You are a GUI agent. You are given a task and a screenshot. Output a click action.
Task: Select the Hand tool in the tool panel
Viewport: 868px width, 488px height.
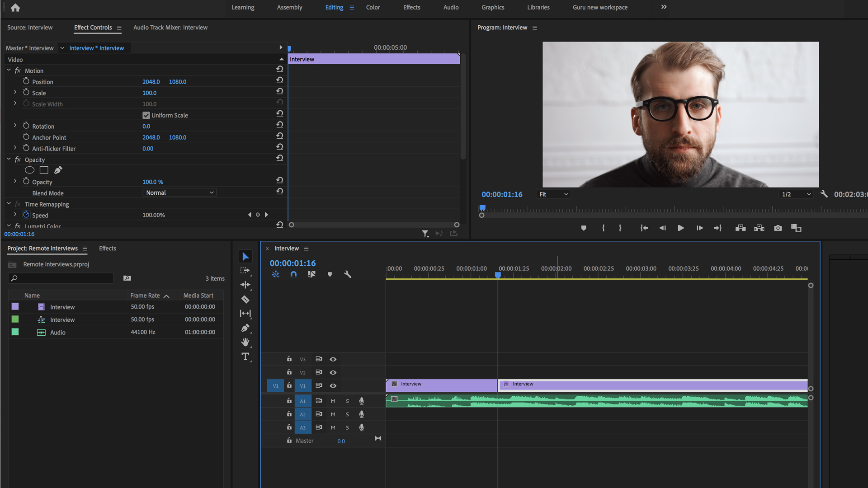(245, 342)
